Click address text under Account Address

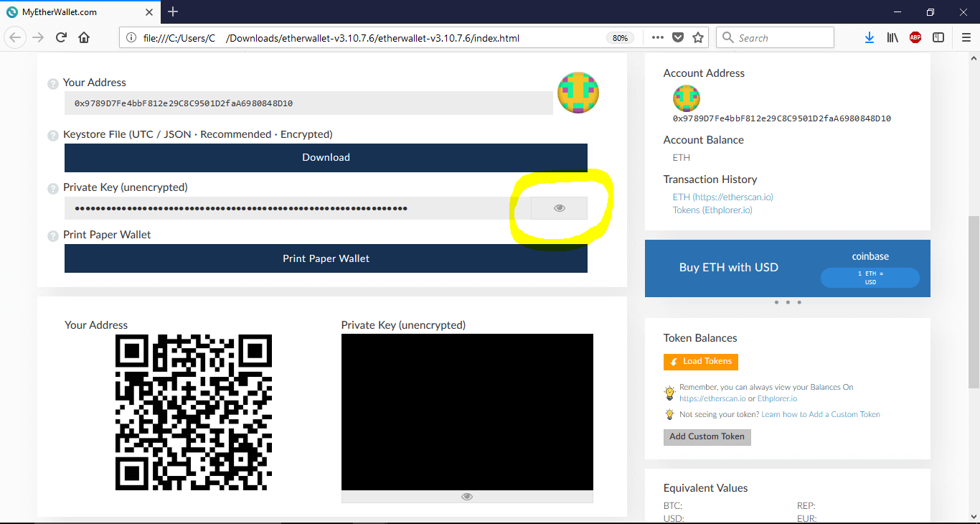pyautogui.click(x=782, y=118)
